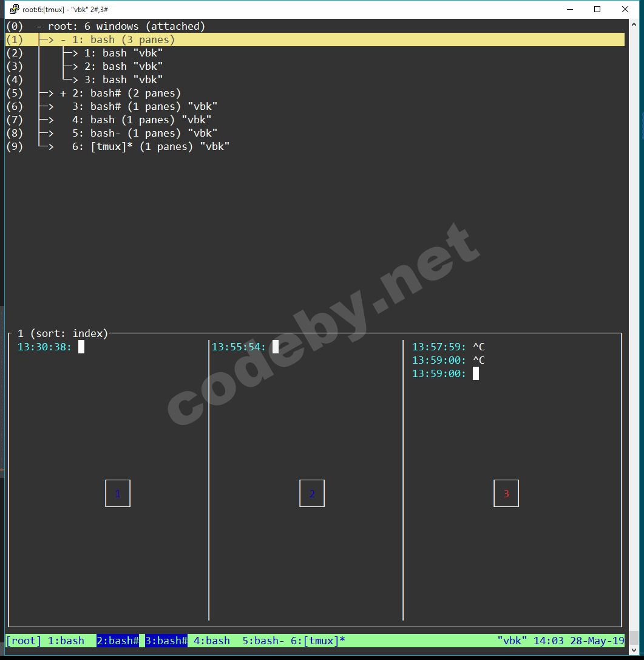Switch to '2:bash#' in the status bar
644x660 pixels.
[x=118, y=641]
